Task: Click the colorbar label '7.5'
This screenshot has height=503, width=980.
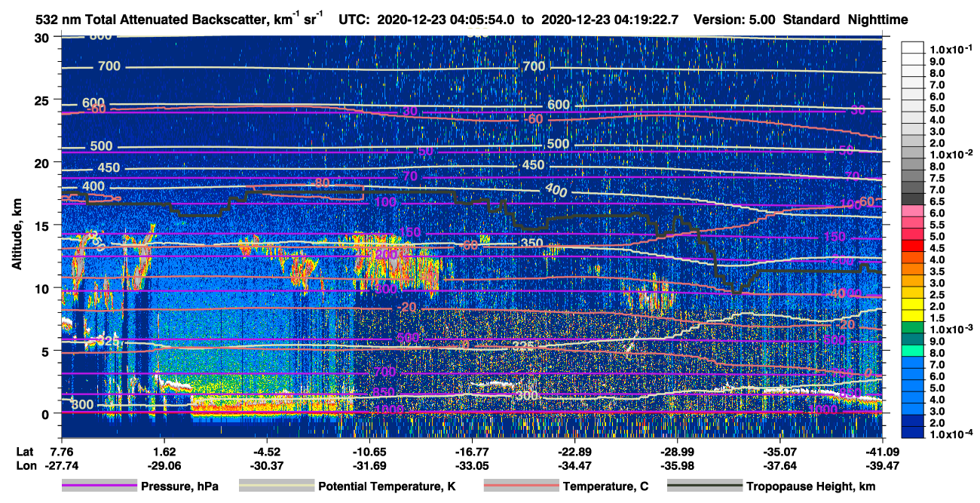Action: [938, 178]
